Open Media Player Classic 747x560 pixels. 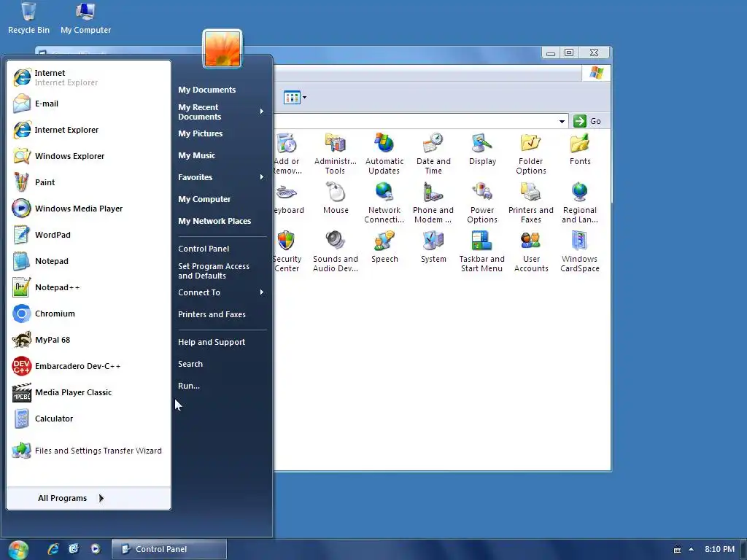(88, 392)
